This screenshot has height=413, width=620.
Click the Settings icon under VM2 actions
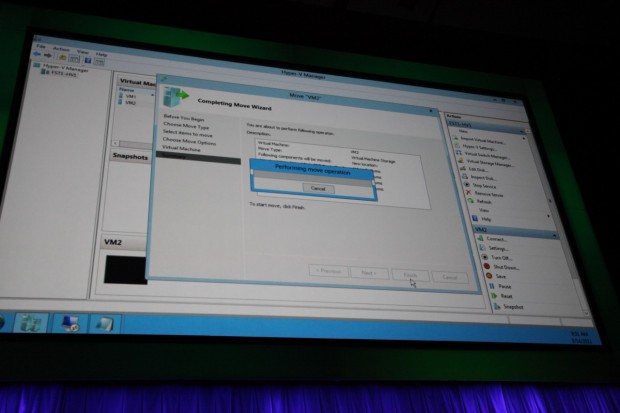coord(482,247)
